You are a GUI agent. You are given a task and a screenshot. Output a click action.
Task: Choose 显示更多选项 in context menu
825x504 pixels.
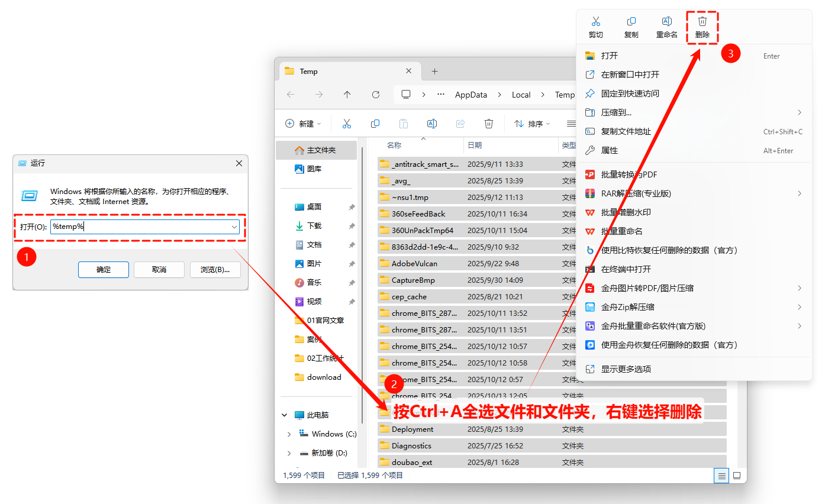tap(626, 369)
